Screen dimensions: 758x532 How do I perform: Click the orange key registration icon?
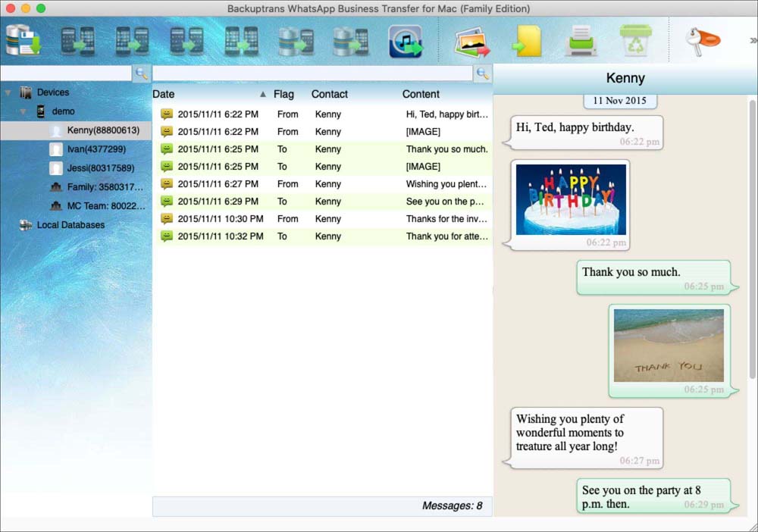tap(703, 41)
